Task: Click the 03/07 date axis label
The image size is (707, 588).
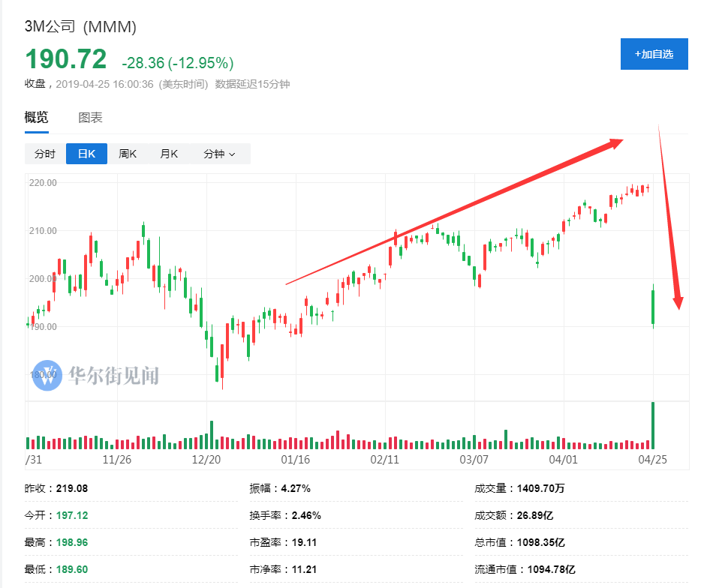Action: pyautogui.click(x=474, y=460)
